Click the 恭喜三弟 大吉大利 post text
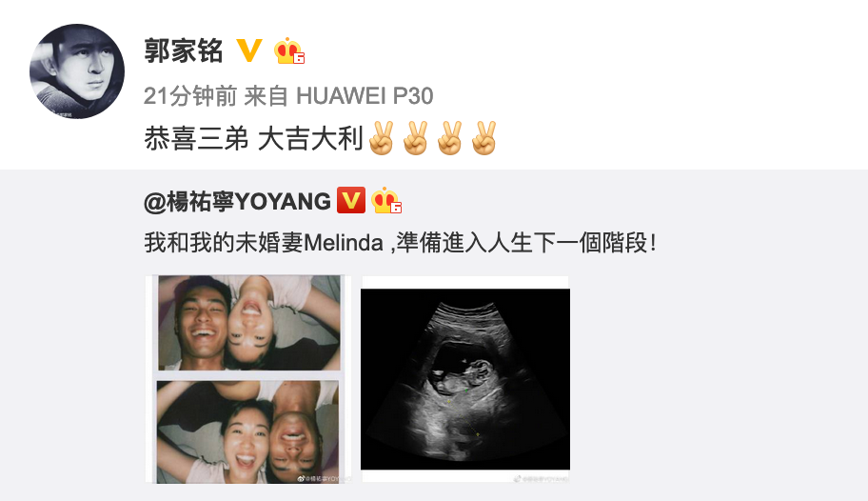Image resolution: width=868 pixels, height=501 pixels. pos(253,138)
